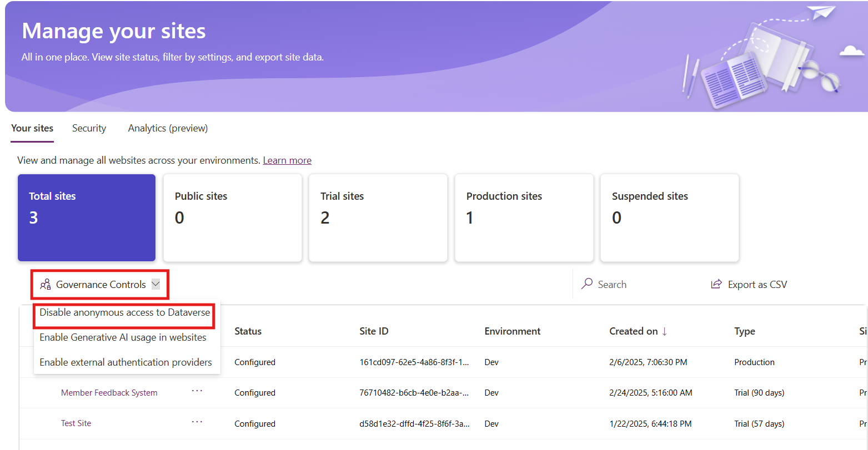Image resolution: width=868 pixels, height=450 pixels.
Task: Filter by the Production sites card
Action: coord(524,218)
